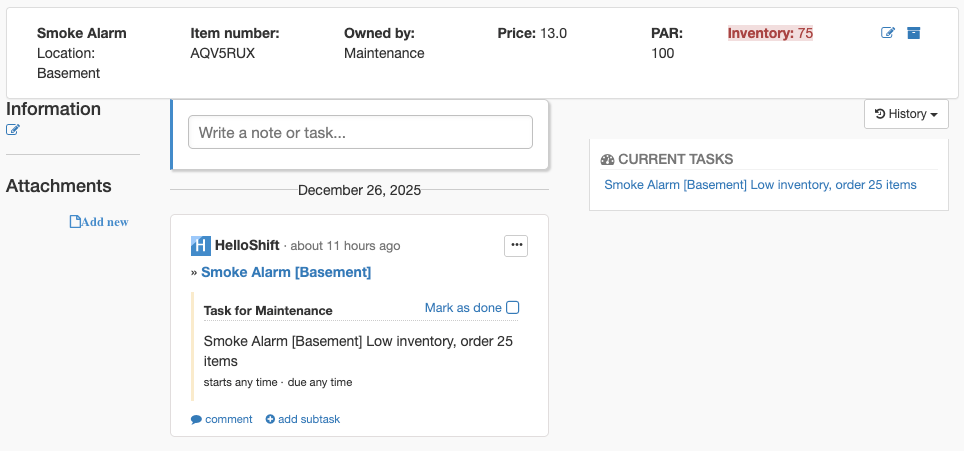Click the dashboard icon beside Current Tasks
Image resolution: width=964 pixels, height=451 pixels.
(x=607, y=160)
